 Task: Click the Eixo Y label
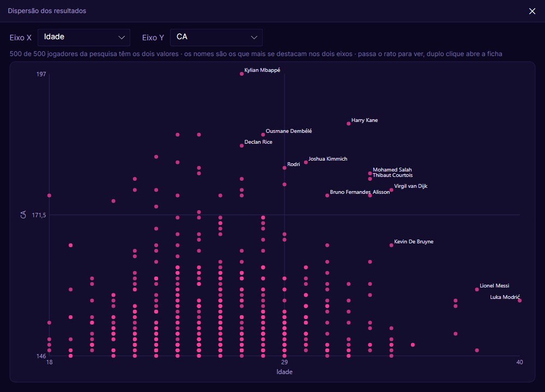click(153, 38)
